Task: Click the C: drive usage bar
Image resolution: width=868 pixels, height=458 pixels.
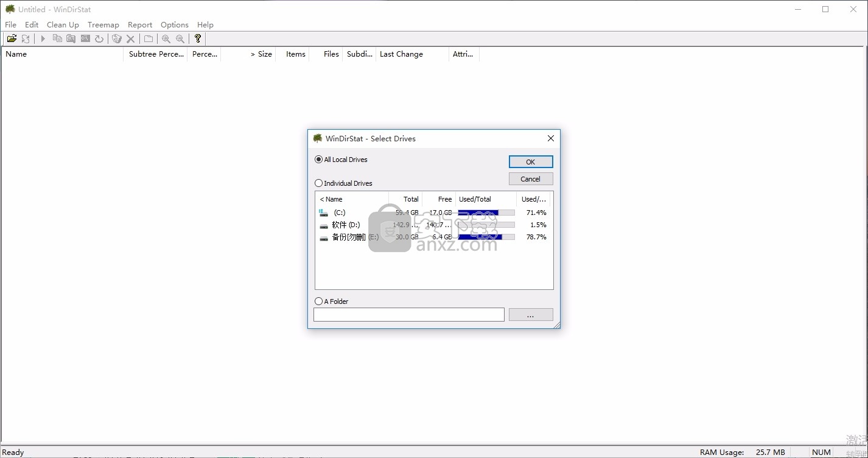Action: (x=486, y=213)
